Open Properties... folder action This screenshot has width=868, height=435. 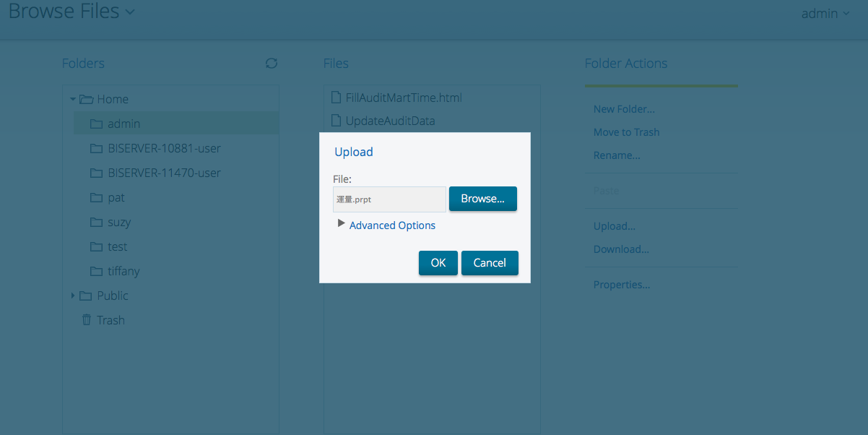point(622,285)
